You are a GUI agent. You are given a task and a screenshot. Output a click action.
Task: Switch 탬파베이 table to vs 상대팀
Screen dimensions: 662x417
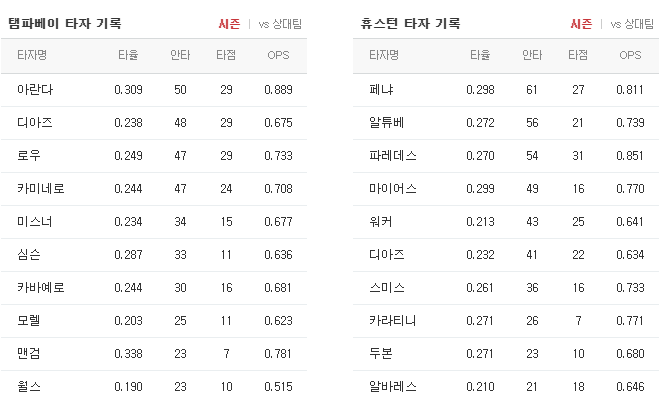(x=280, y=24)
